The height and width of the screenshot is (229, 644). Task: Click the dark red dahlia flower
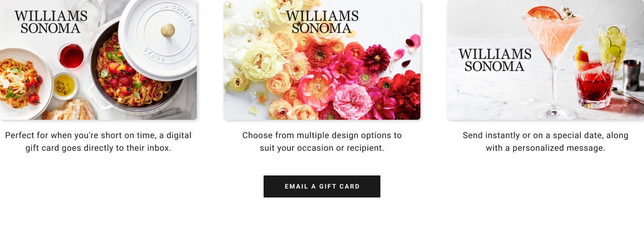(x=376, y=58)
